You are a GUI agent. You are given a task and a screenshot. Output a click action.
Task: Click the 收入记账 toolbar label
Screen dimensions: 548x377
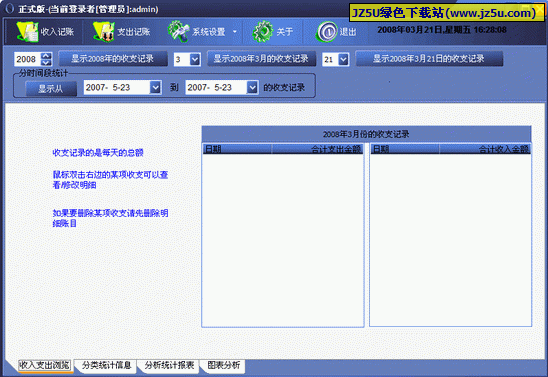(57, 32)
